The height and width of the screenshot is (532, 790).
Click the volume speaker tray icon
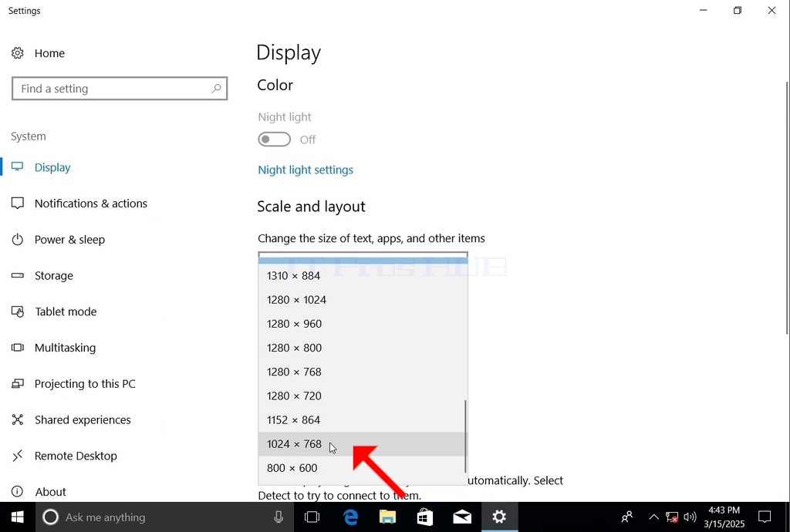[x=690, y=517]
